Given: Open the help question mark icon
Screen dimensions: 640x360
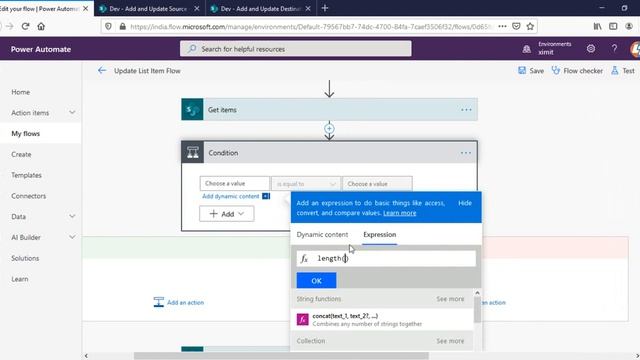Looking at the screenshot, I should (x=614, y=49).
